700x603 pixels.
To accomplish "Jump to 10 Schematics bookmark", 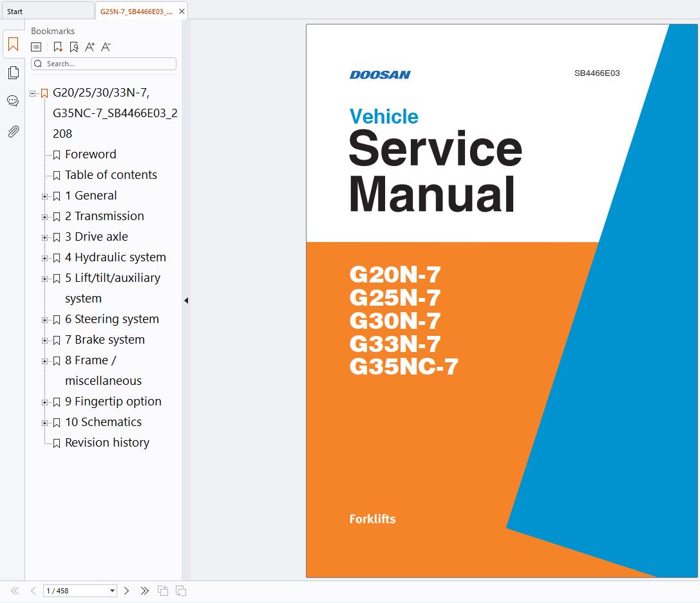I will tap(104, 422).
